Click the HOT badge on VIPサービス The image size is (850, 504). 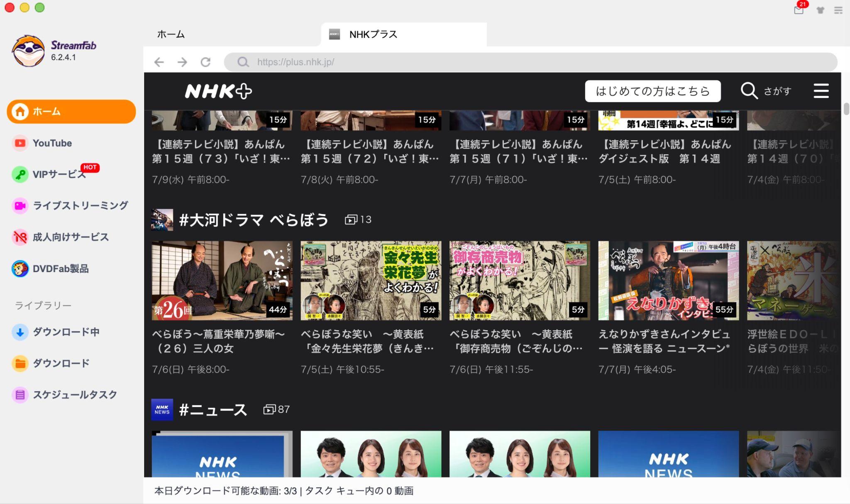click(90, 168)
